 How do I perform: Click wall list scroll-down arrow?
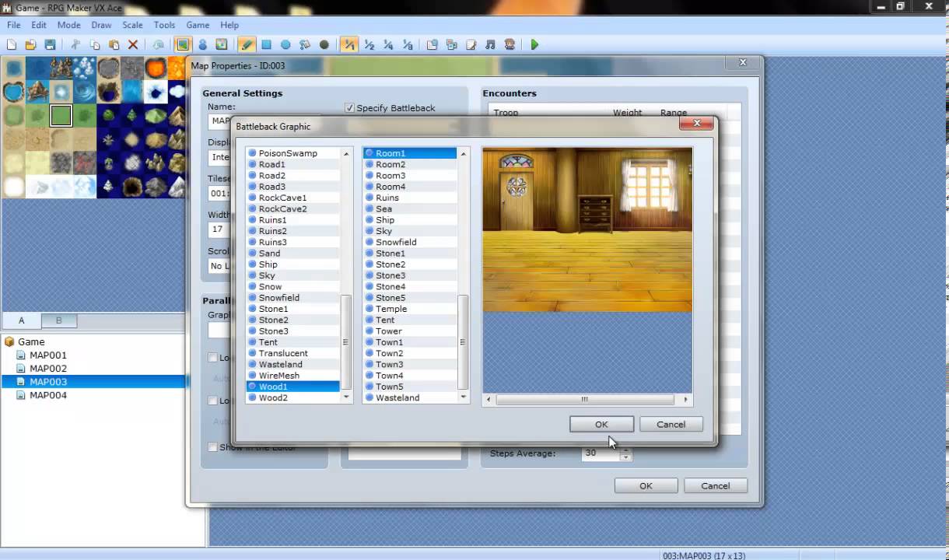(464, 397)
